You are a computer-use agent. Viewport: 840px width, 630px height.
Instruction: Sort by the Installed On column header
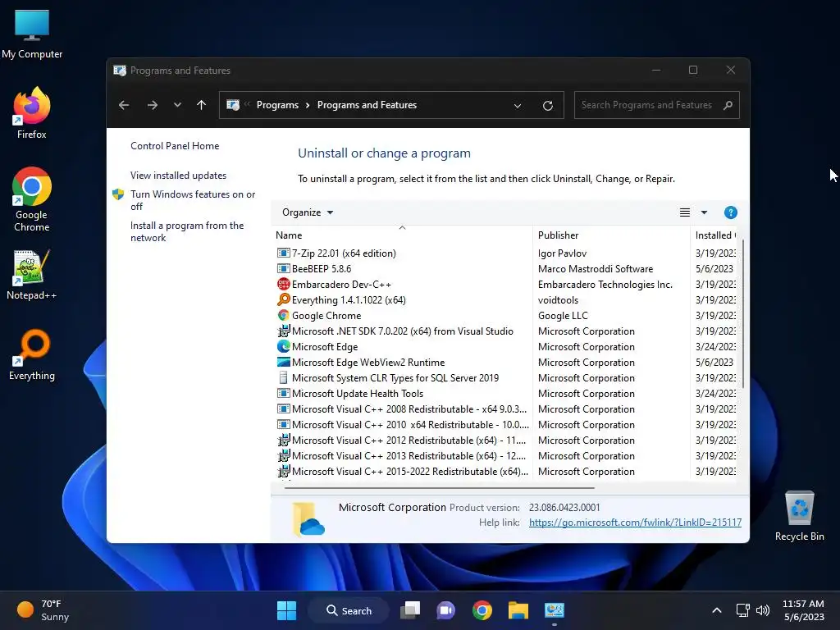coord(715,235)
